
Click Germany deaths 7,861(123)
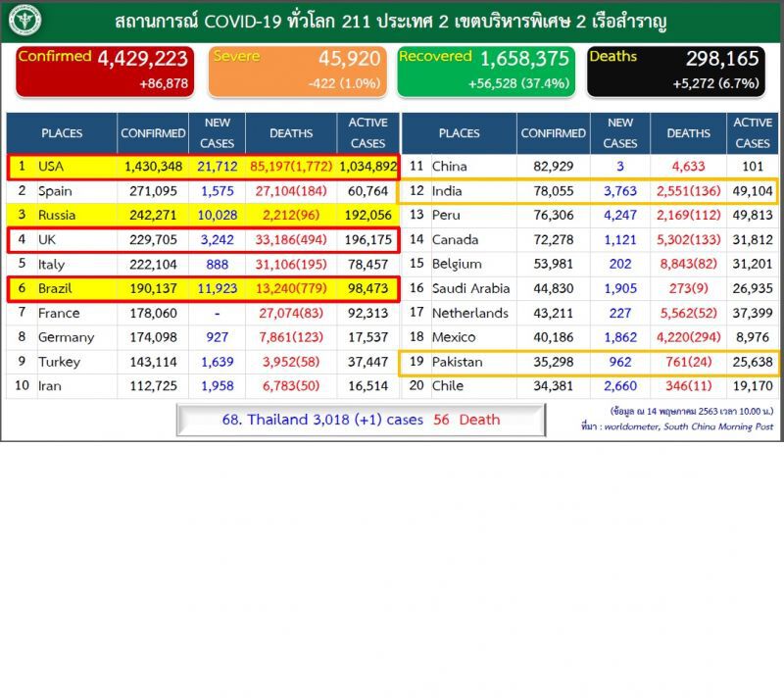(291, 337)
